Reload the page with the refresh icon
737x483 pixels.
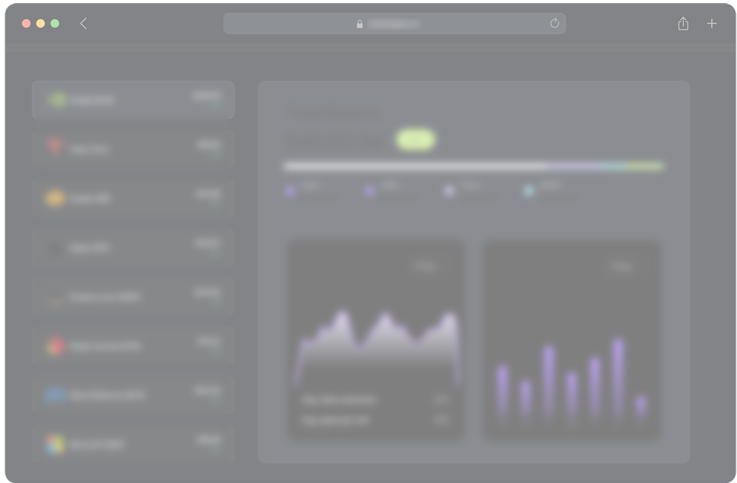point(554,24)
